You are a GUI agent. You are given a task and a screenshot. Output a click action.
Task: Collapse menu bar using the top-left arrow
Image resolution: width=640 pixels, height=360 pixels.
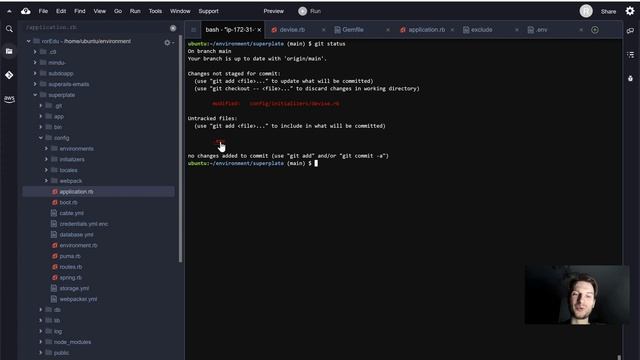tap(9, 11)
